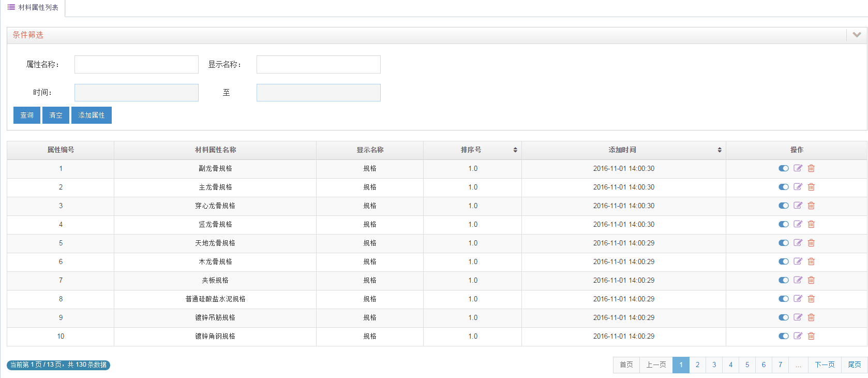The image size is (868, 378).
Task: Delete the 夹板规格 row
Action: pos(811,280)
